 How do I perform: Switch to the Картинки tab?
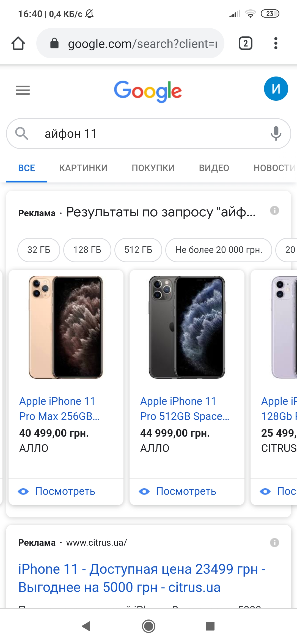[83, 168]
